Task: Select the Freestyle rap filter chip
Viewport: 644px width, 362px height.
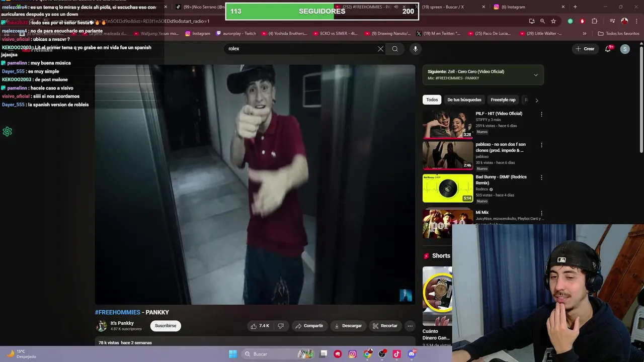Action: 503,100
